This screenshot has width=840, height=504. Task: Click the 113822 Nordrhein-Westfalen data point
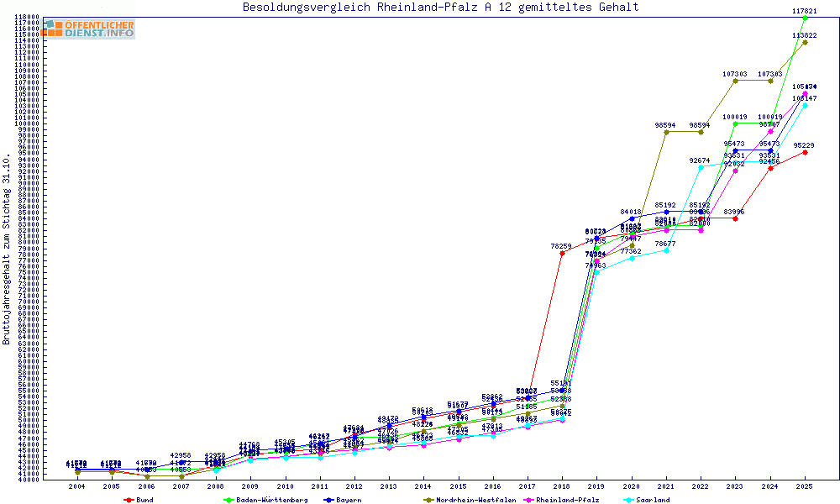(x=805, y=42)
